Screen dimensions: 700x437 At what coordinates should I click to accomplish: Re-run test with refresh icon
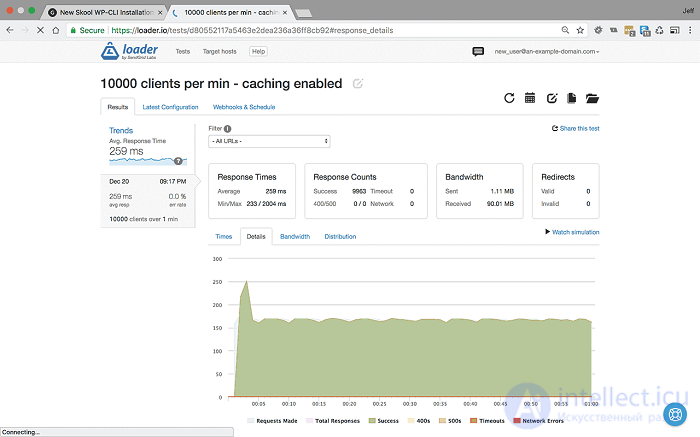(x=509, y=98)
